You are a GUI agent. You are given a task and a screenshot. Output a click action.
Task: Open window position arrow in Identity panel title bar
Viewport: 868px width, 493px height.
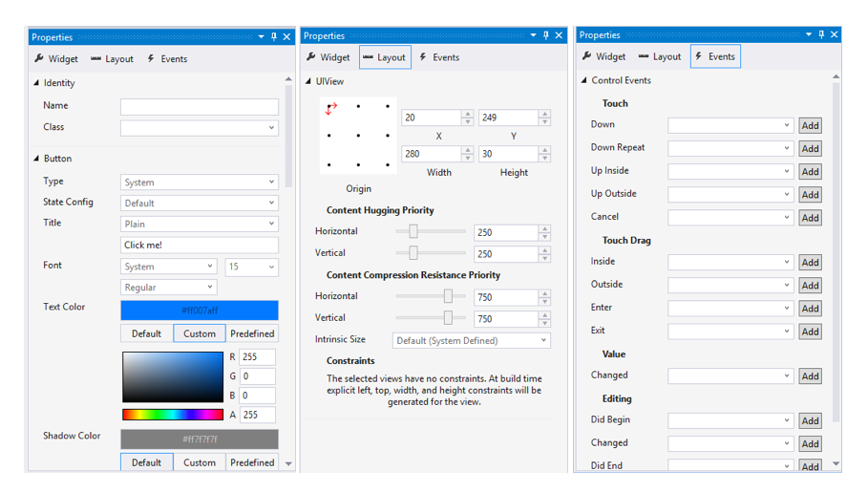click(x=261, y=37)
